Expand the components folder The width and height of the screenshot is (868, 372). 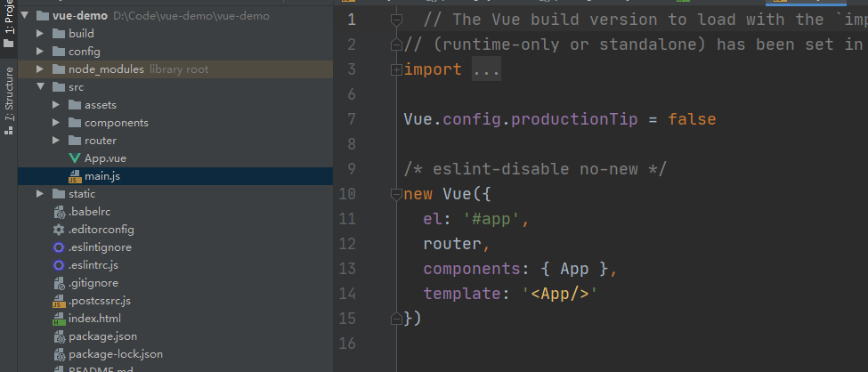coord(56,122)
